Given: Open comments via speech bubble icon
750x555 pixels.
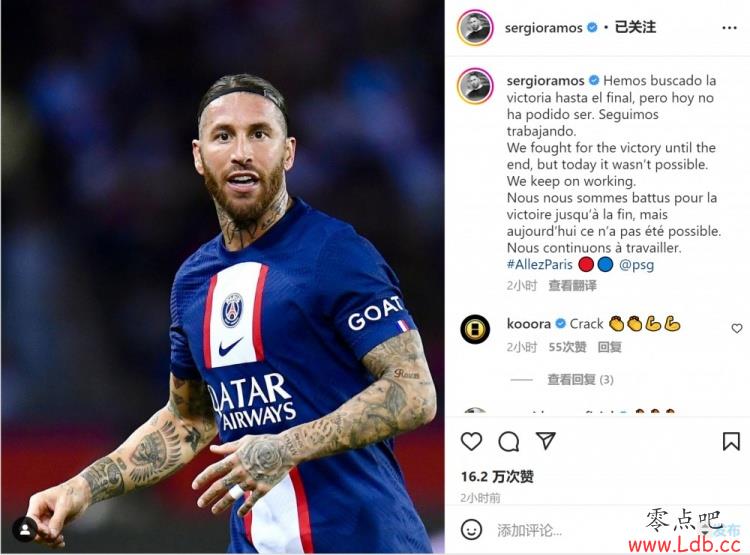Looking at the screenshot, I should 508,441.
